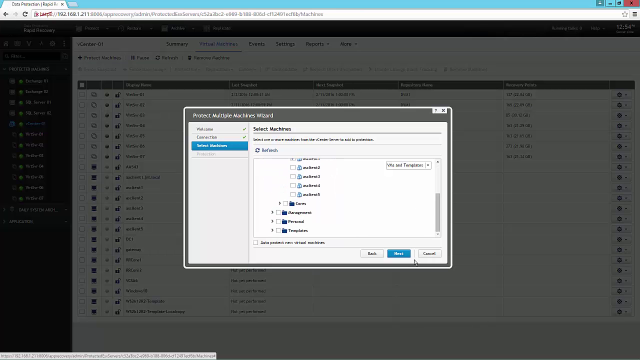The image size is (640, 360).
Task: Click the VM icon beside aaclient2
Action: click(x=299, y=168)
